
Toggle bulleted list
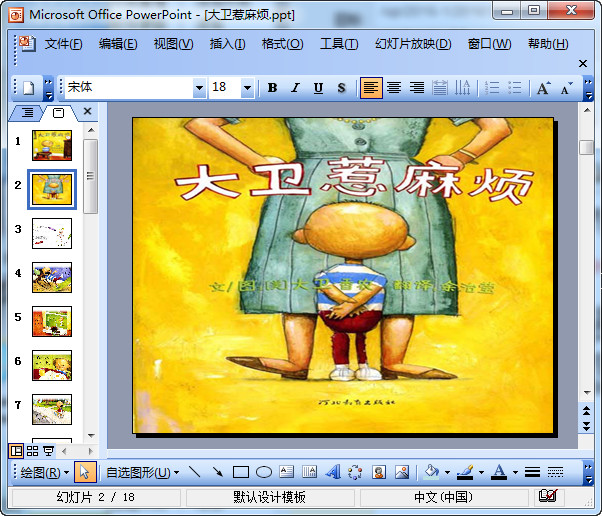[514, 88]
